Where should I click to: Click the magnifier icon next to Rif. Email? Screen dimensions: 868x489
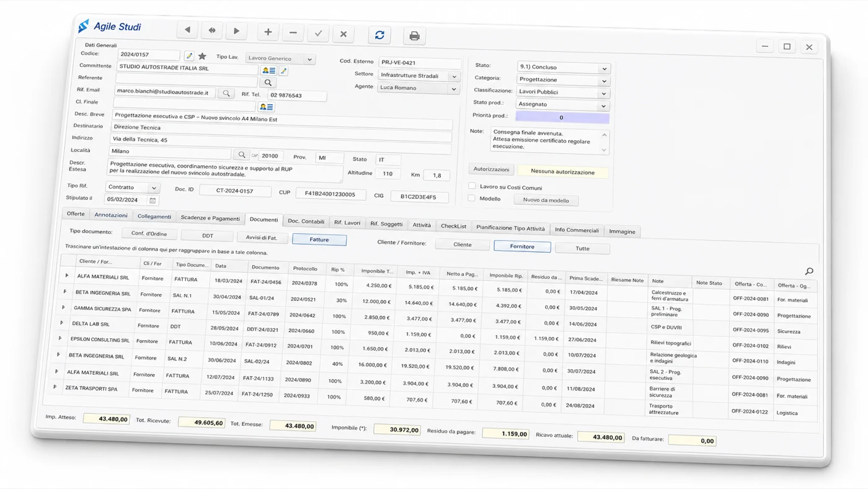click(x=226, y=93)
